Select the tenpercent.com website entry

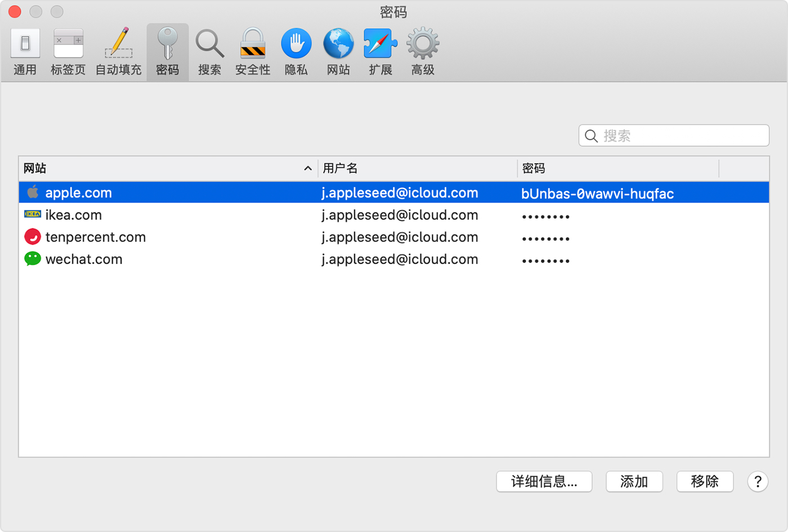96,237
